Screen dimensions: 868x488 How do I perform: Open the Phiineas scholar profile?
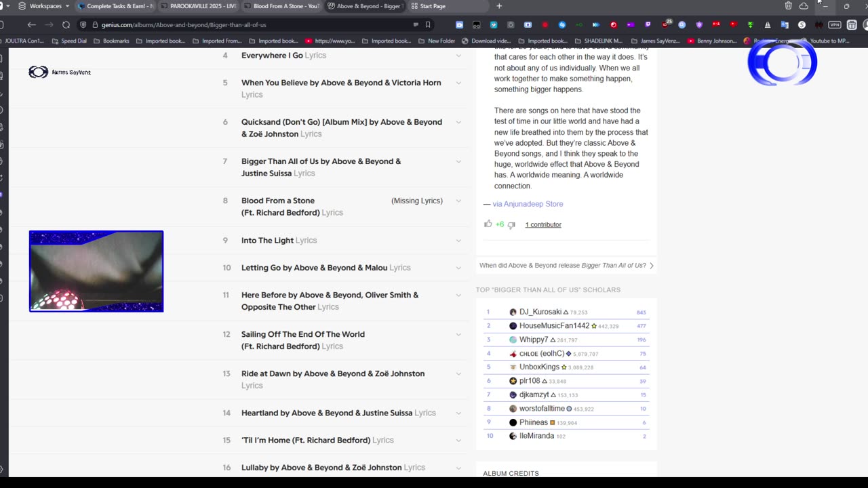coord(534,422)
